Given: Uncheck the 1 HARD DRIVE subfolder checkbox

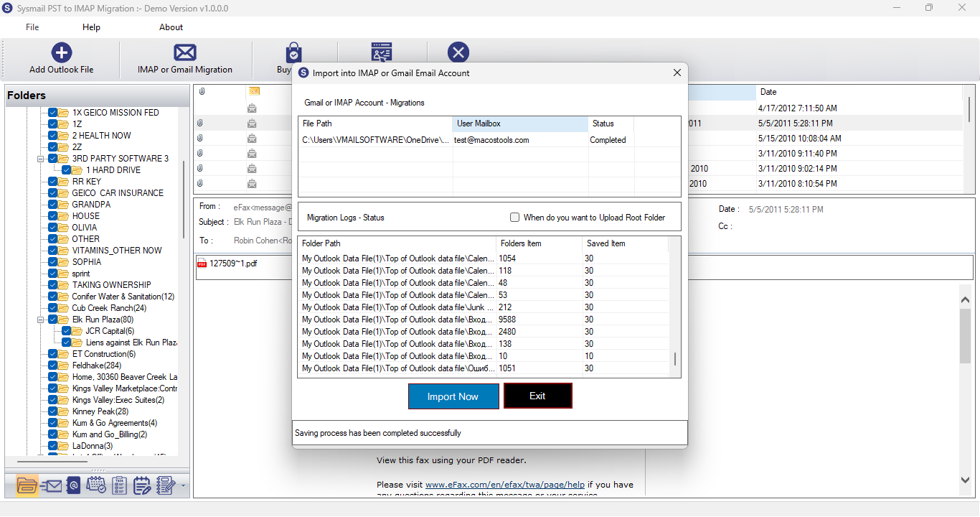Looking at the screenshot, I should coord(66,170).
